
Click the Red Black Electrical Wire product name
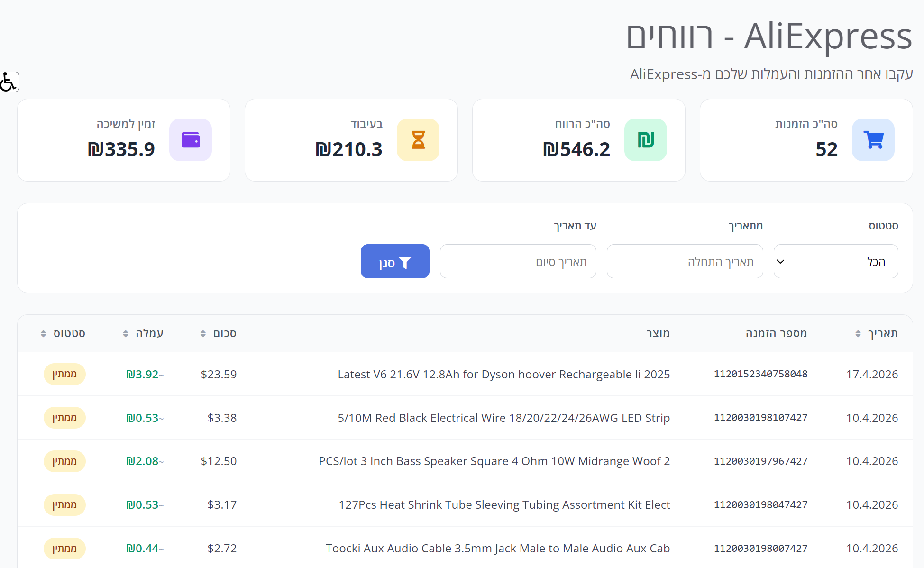pos(503,418)
